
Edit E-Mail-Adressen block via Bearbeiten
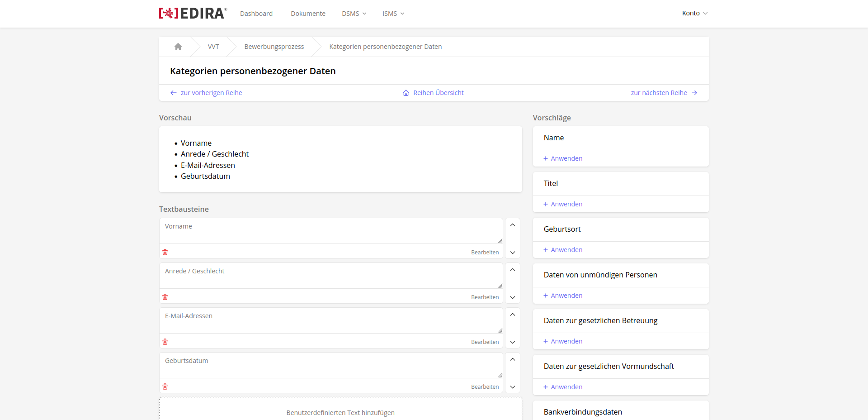point(485,342)
